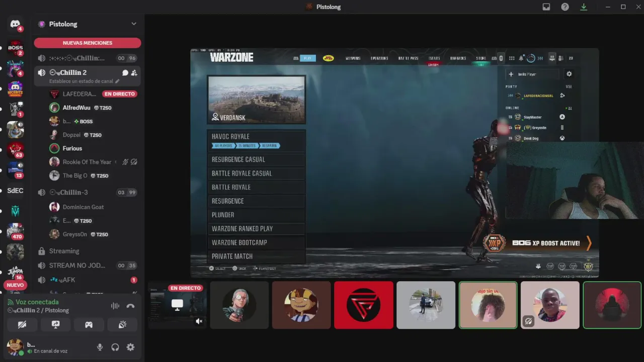
Task: Click Private Match in stream
Action: click(x=256, y=256)
